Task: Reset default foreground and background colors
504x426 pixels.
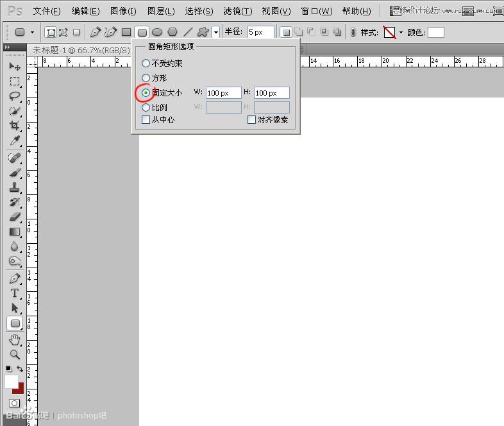Action: [9, 369]
